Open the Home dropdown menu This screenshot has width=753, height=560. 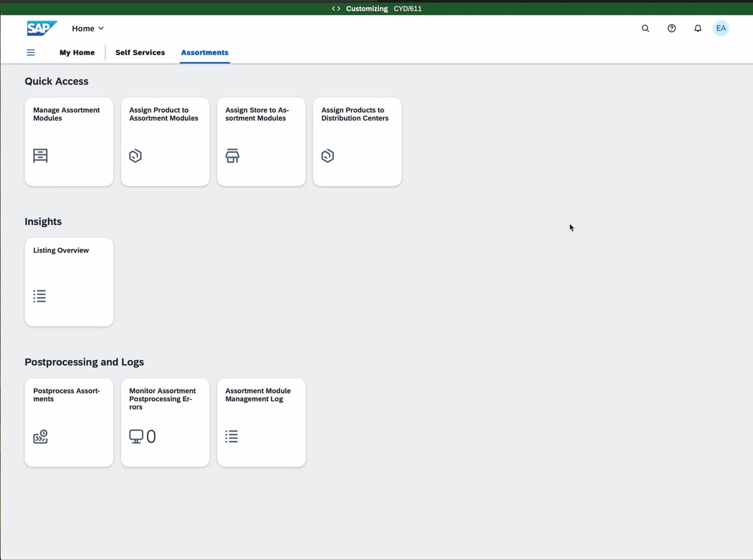(87, 28)
